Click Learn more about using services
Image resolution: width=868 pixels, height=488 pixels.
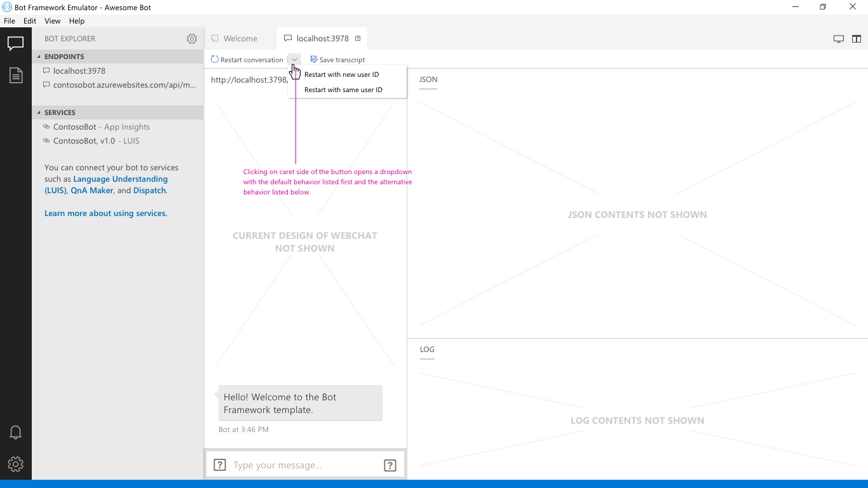105,213
